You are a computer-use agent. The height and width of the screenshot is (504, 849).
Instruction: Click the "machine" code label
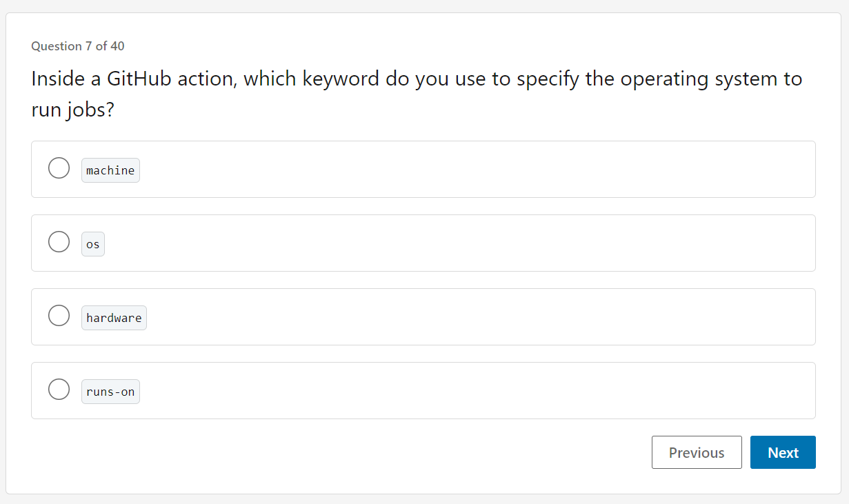click(x=110, y=170)
